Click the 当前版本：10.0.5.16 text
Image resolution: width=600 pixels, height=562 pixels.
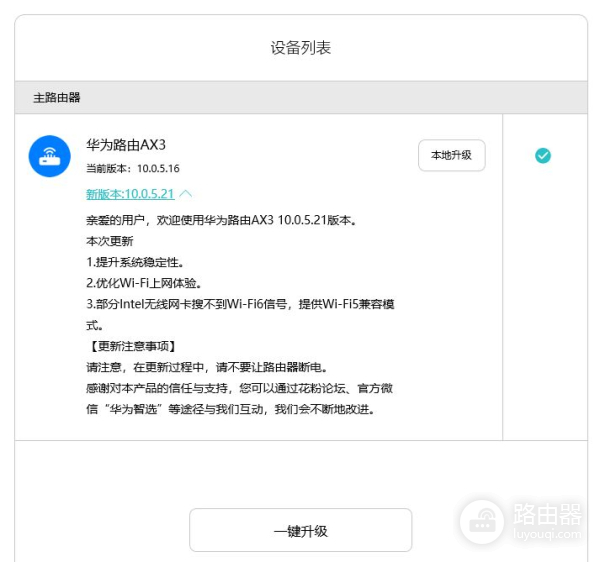133,168
